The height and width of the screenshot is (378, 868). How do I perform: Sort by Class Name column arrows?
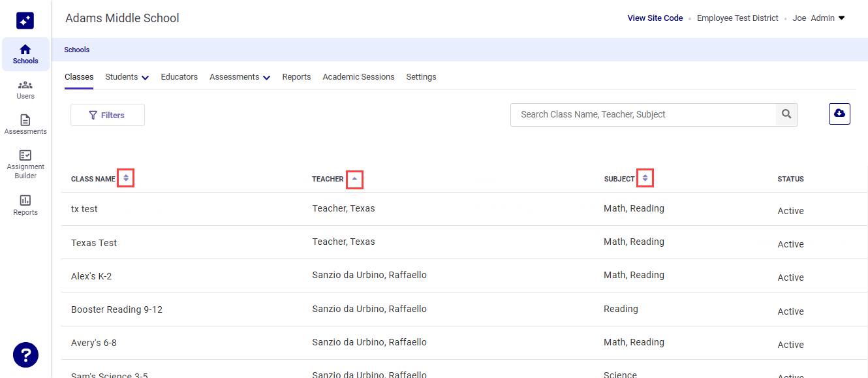(x=126, y=178)
